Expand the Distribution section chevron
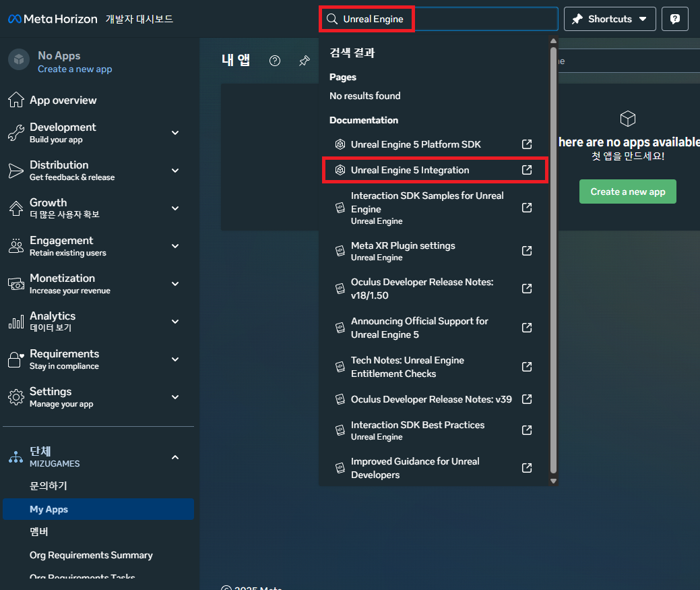Viewport: 700px width, 590px height. coord(175,171)
